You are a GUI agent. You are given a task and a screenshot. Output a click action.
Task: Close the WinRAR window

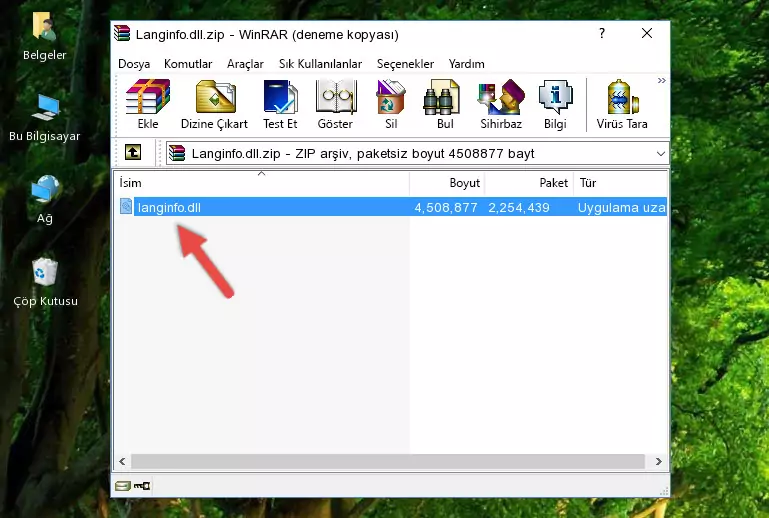tap(647, 33)
